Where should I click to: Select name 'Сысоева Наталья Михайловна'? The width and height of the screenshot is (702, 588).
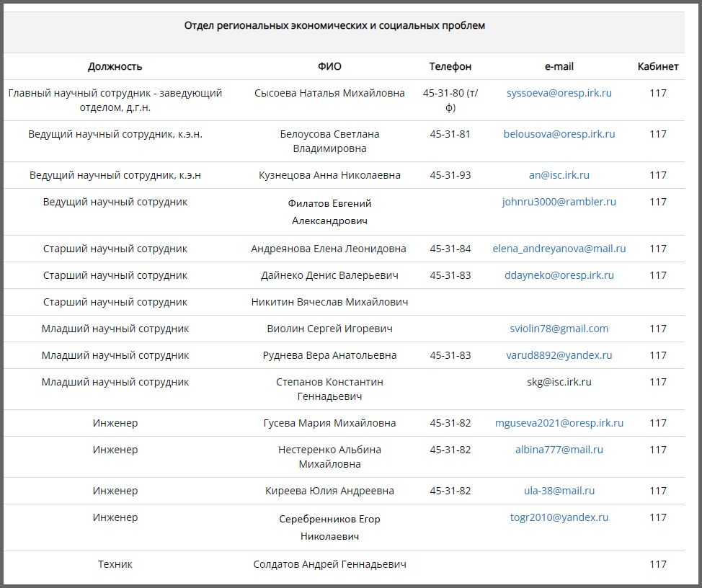coord(329,93)
